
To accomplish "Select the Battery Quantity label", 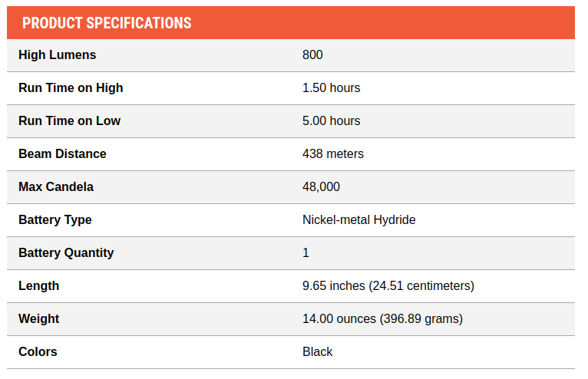I will (x=66, y=252).
